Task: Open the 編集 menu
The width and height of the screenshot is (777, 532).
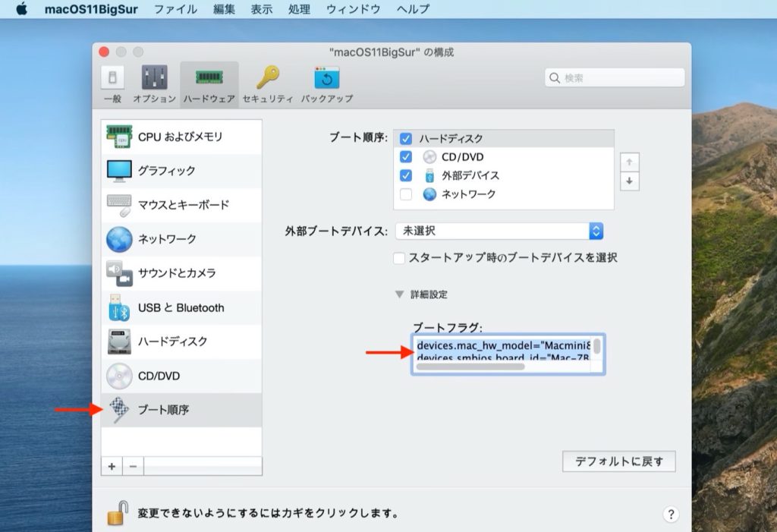Action: [224, 9]
